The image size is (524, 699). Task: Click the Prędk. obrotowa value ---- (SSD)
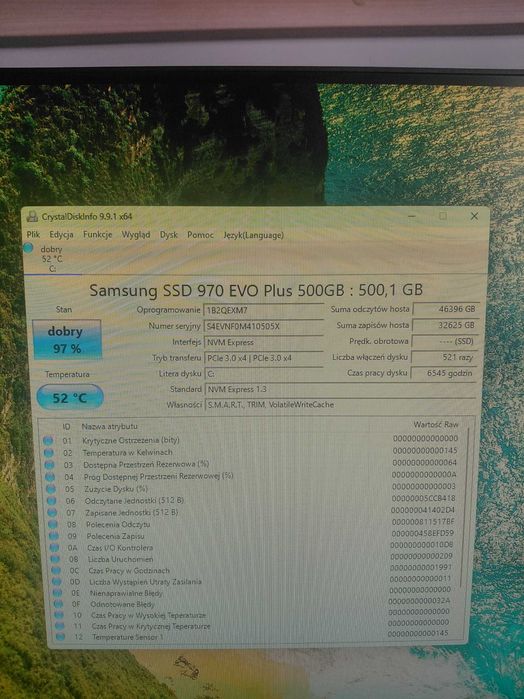coord(445,341)
